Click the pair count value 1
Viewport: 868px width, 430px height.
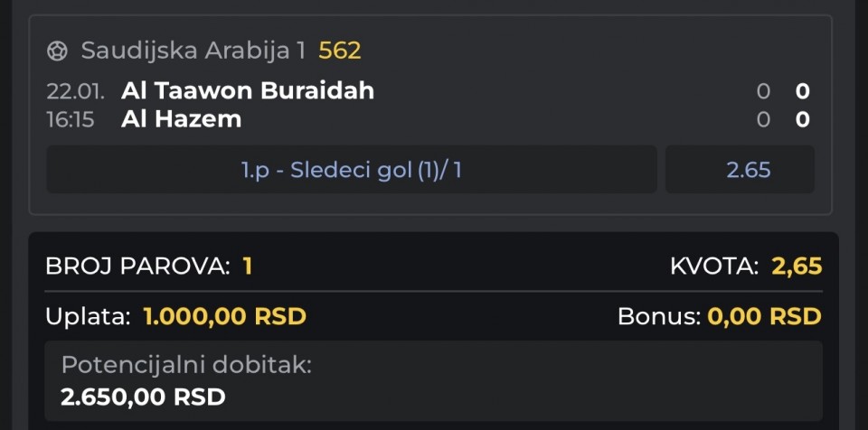(x=247, y=266)
